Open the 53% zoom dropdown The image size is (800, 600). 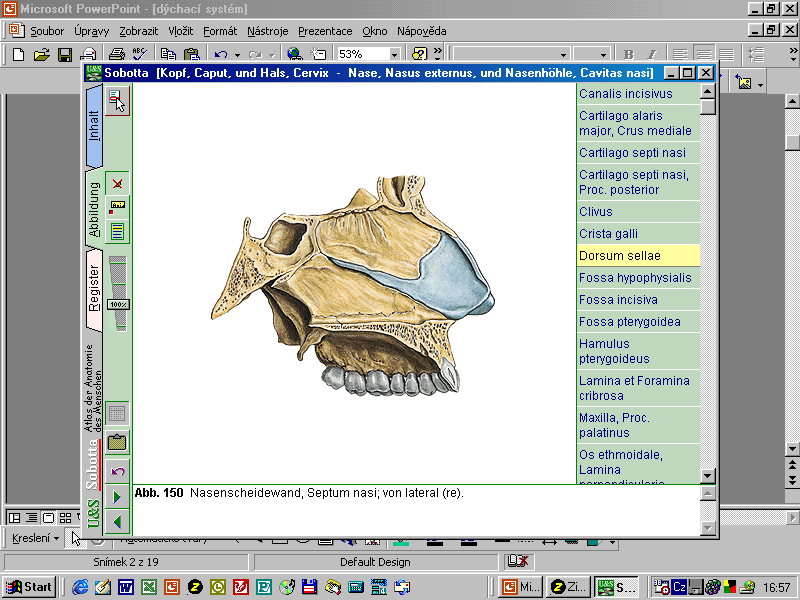pyautogui.click(x=394, y=54)
